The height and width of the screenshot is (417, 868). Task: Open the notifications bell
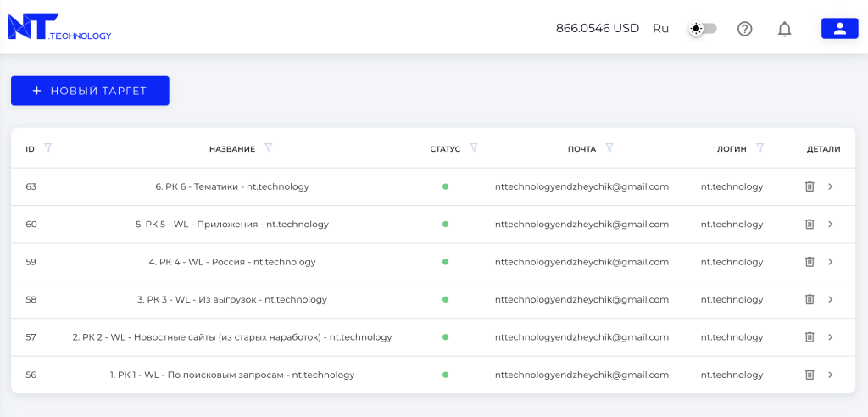[784, 29]
